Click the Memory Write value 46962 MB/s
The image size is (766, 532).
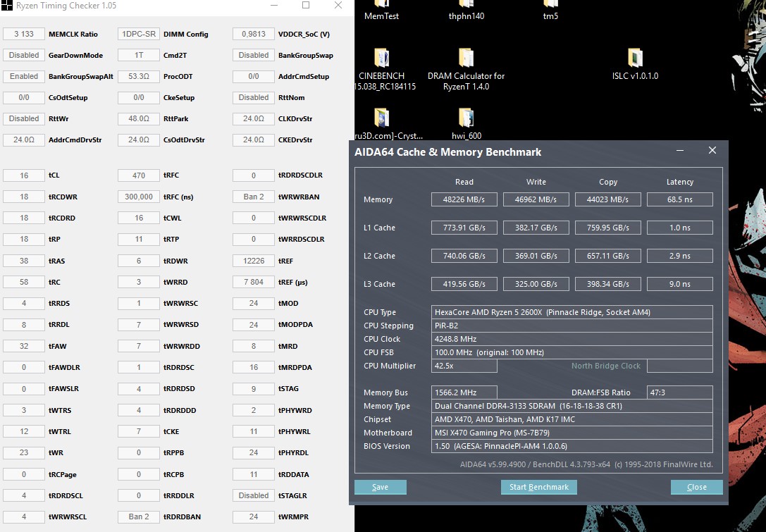pos(536,199)
